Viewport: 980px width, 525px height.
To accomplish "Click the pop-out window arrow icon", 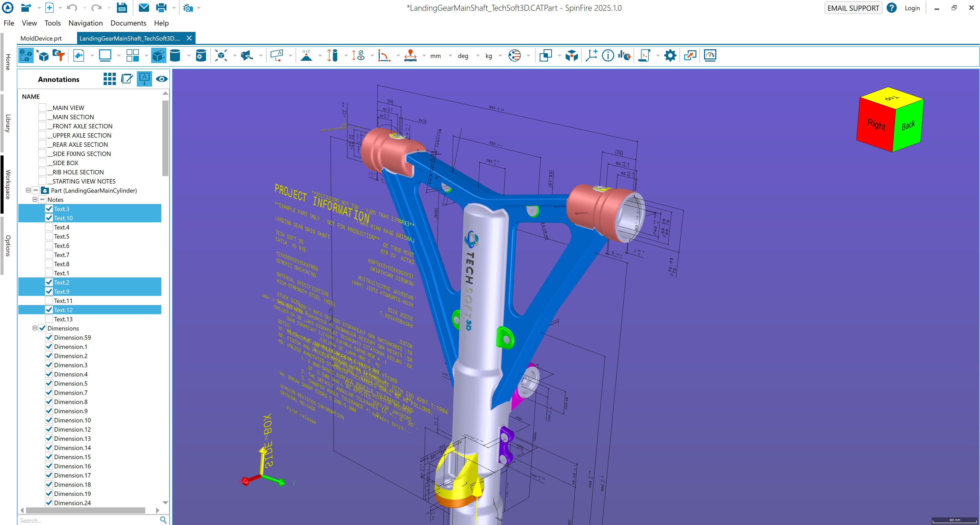I will pyautogui.click(x=690, y=56).
